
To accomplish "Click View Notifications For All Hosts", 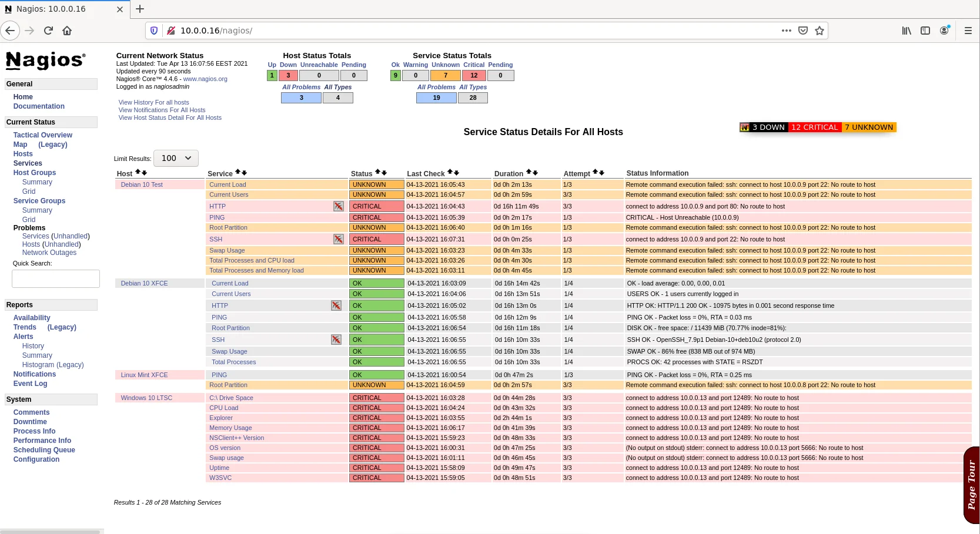I will pos(162,110).
